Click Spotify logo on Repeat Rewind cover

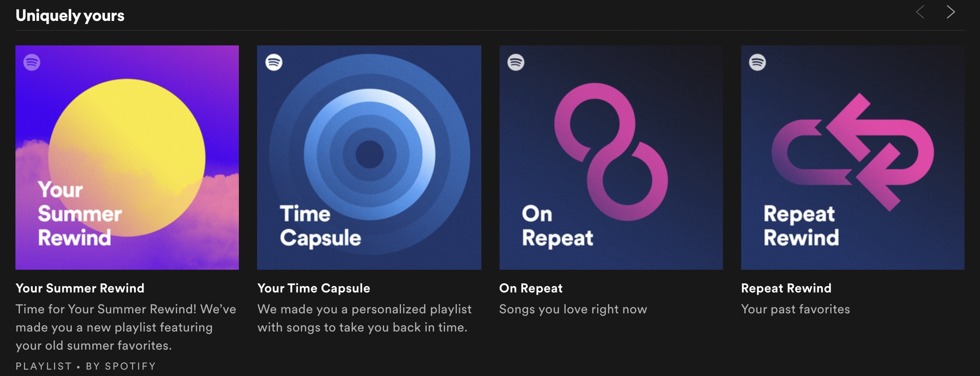coord(757,62)
